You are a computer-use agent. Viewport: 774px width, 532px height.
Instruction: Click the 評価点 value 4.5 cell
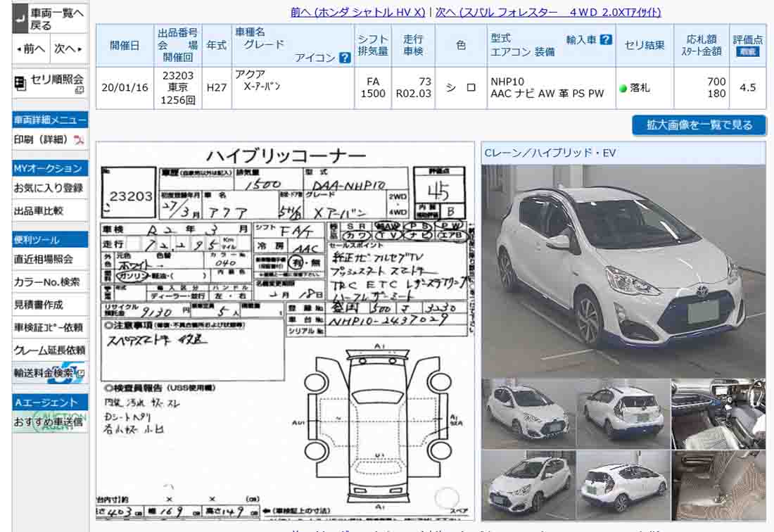pyautogui.click(x=747, y=88)
